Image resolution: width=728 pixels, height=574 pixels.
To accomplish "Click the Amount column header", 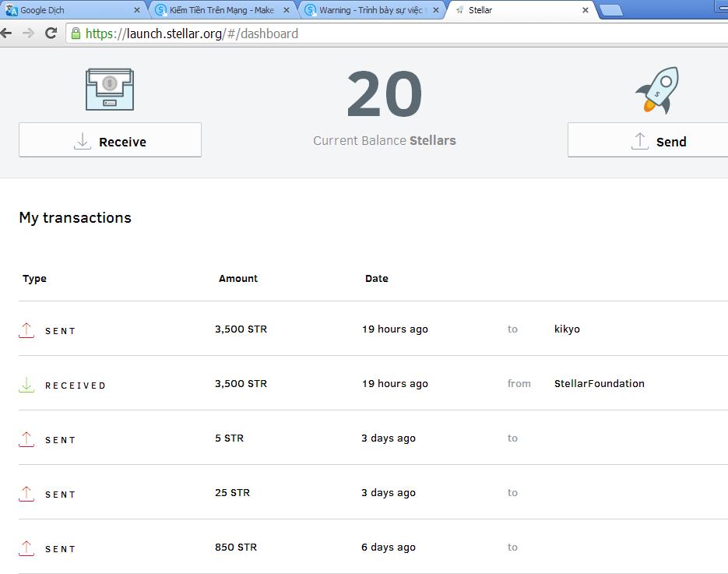I will 238,278.
